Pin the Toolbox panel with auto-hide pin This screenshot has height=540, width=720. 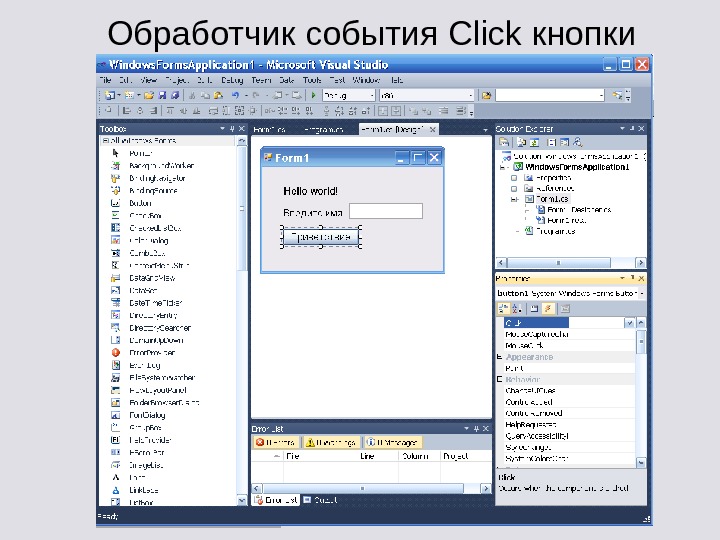[232, 129]
